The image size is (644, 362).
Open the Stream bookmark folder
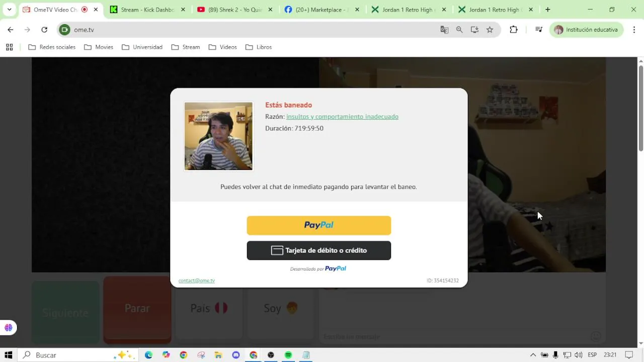click(x=186, y=47)
